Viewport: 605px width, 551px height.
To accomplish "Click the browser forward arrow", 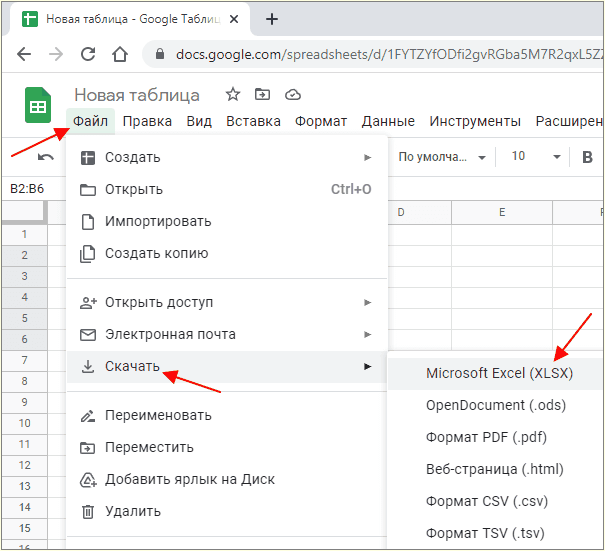I will [56, 54].
